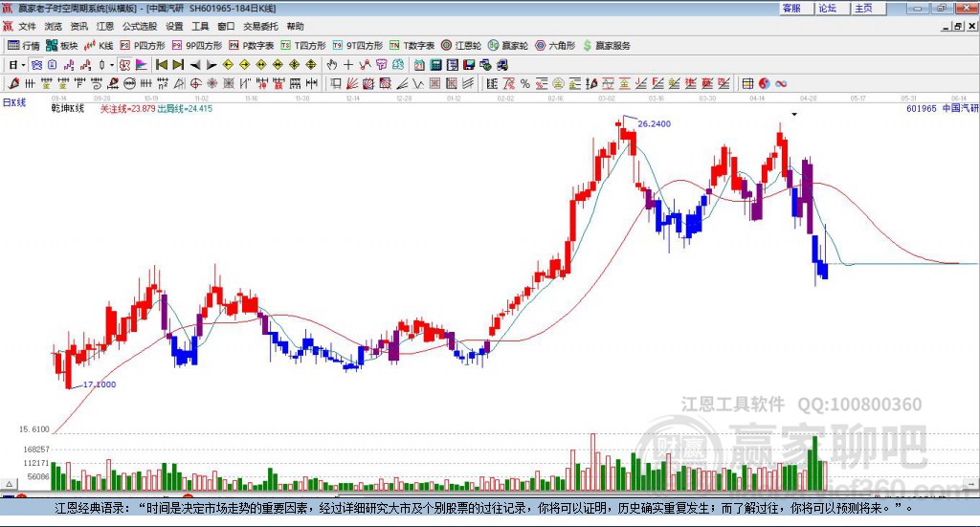Click the 601965 stock code label
The height and width of the screenshot is (527, 980).
[922, 109]
